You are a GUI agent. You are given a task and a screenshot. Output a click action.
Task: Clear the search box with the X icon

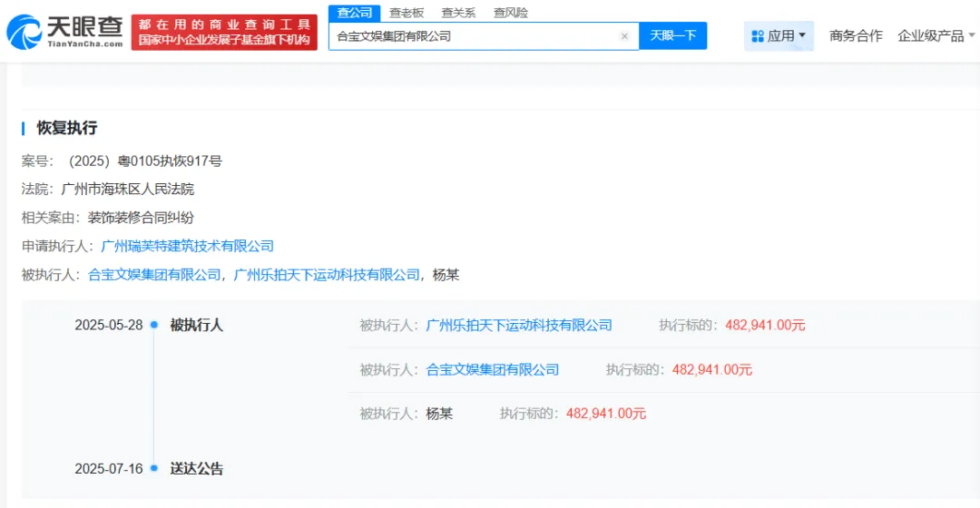click(623, 36)
